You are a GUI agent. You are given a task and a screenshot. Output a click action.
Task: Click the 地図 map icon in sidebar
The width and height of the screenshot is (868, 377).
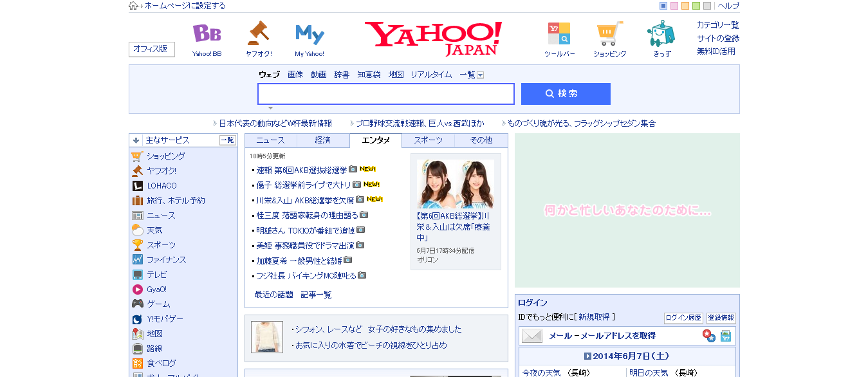(x=137, y=334)
